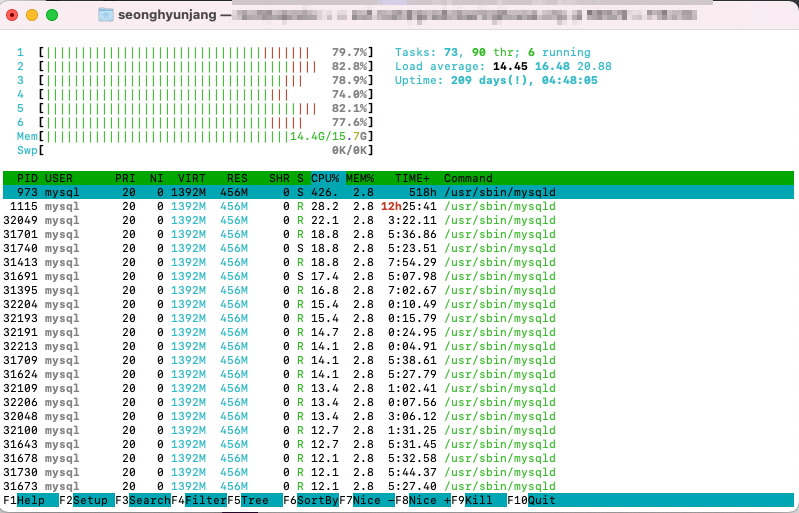The image size is (799, 513).
Task: Click the Swp meter showing 0K/0K
Action: click(195, 150)
